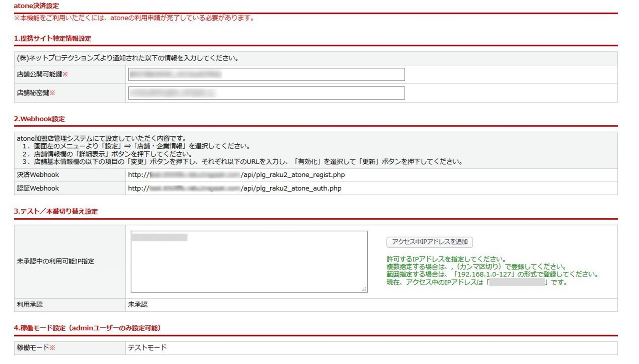Click the テストモード value text
The height and width of the screenshot is (364, 639).
tap(147, 348)
